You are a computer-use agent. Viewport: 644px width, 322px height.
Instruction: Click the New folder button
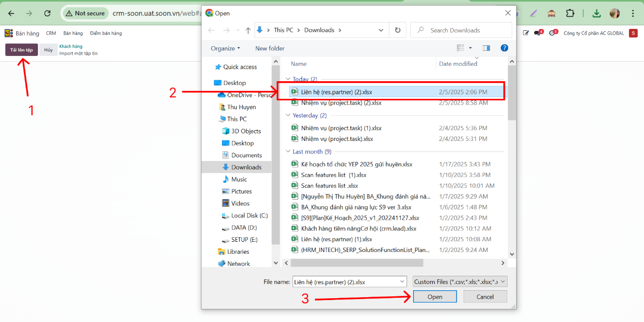[270, 49]
